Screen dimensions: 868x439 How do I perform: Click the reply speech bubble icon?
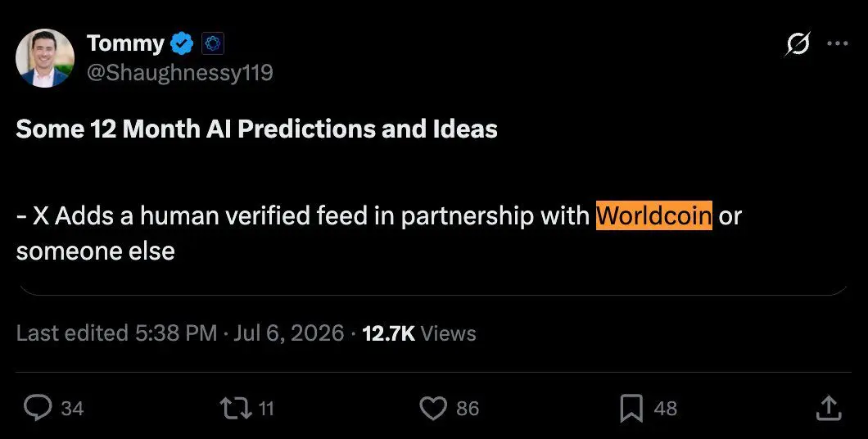38,409
